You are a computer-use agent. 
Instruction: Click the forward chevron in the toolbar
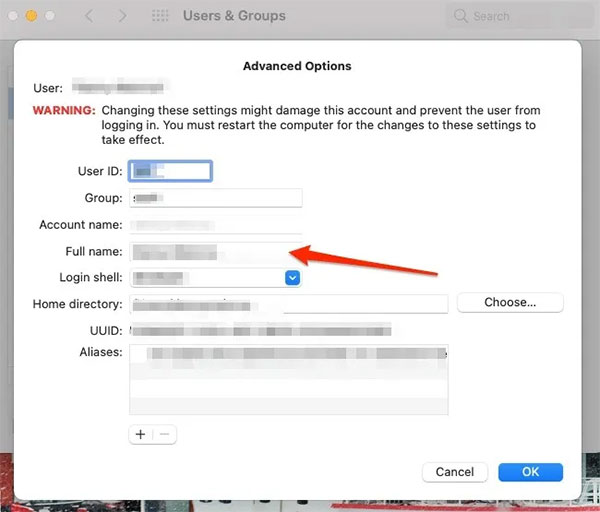(x=122, y=16)
